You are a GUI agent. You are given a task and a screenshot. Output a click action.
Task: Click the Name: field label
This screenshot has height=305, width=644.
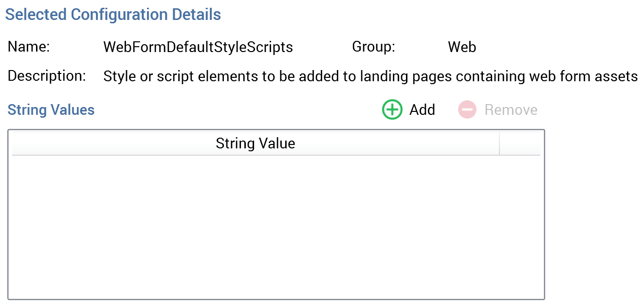29,47
